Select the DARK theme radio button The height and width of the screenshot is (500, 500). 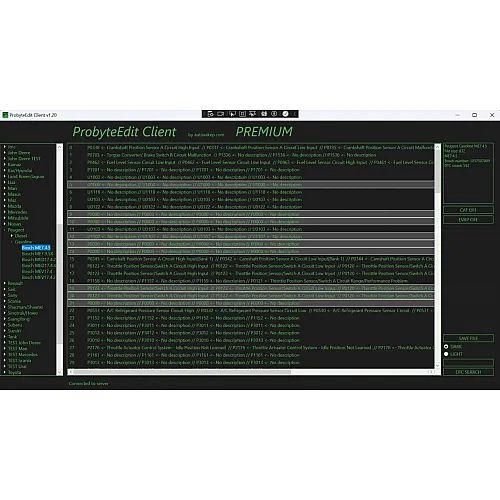(x=446, y=347)
